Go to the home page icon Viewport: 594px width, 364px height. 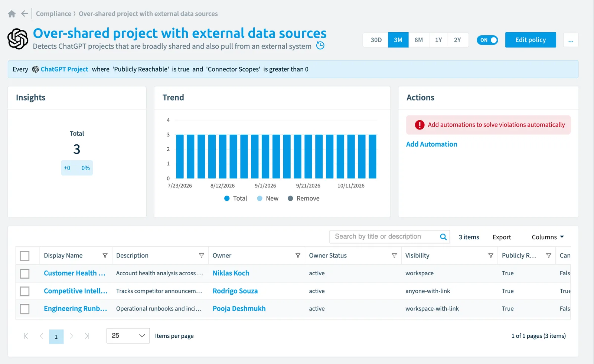tap(12, 14)
